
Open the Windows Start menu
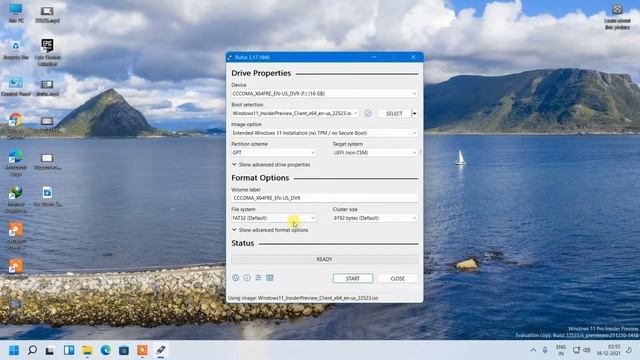coord(14,350)
